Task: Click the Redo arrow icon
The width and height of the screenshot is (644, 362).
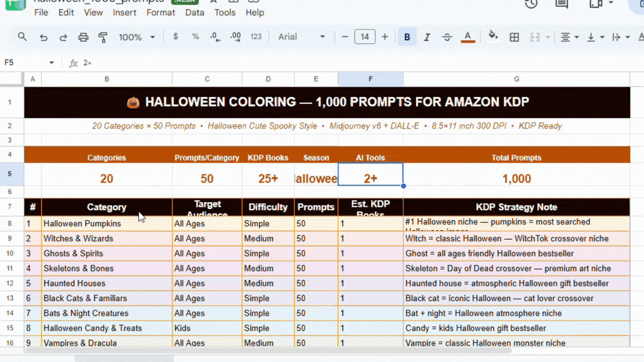Action: (x=63, y=37)
